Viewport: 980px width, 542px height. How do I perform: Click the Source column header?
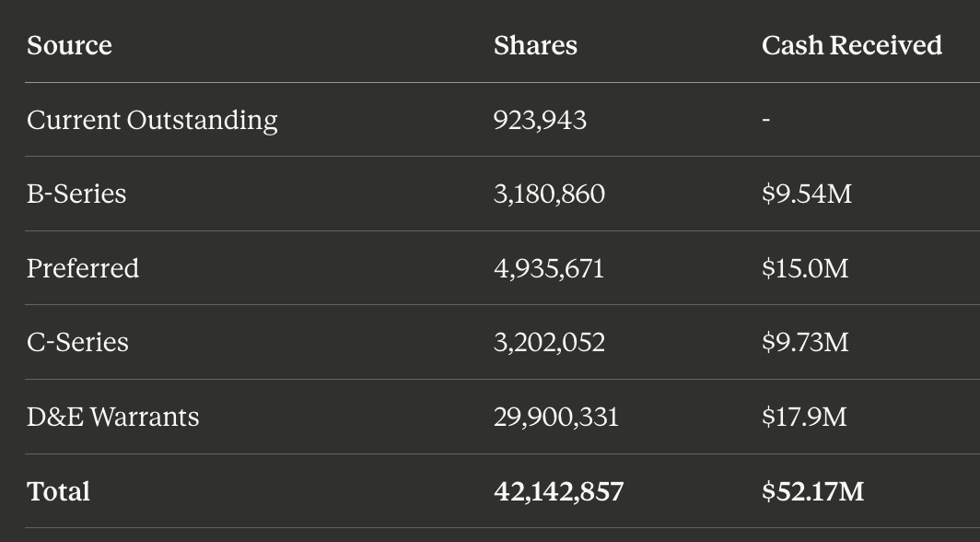pos(69,46)
